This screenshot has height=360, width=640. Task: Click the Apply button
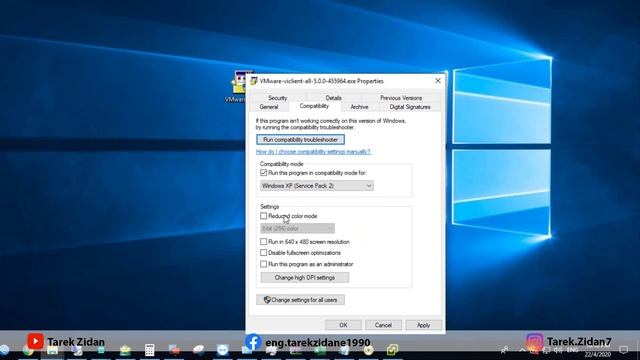pyautogui.click(x=423, y=325)
